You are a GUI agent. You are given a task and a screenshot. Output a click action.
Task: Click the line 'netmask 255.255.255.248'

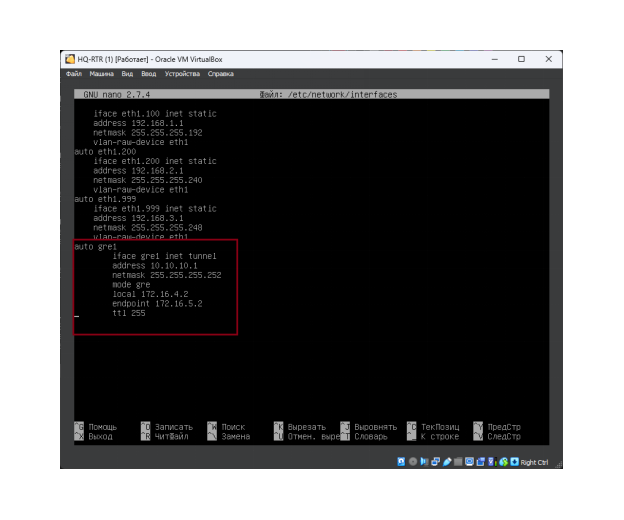(148, 228)
